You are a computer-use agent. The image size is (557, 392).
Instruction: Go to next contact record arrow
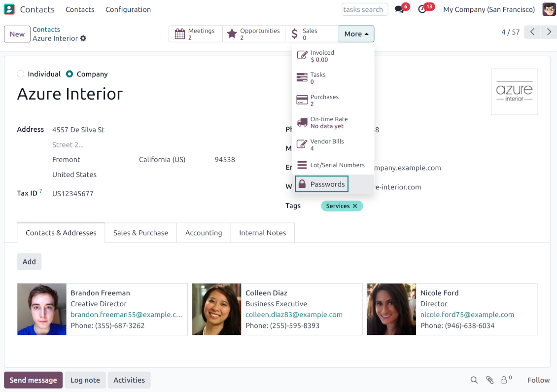pos(549,32)
